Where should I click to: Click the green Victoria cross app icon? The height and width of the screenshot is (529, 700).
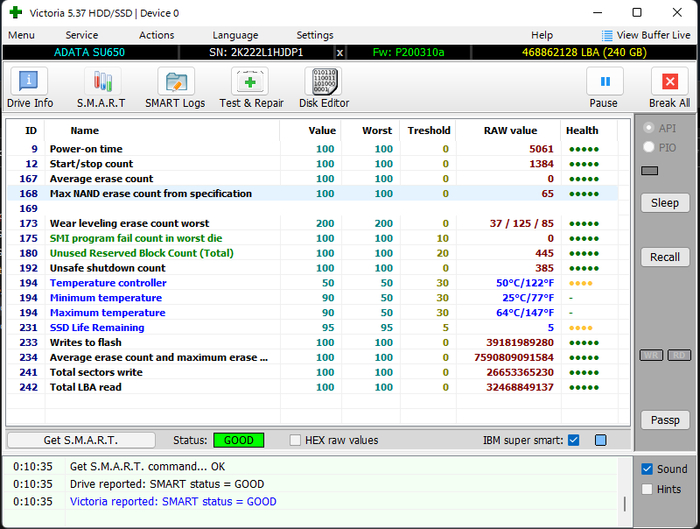16,12
